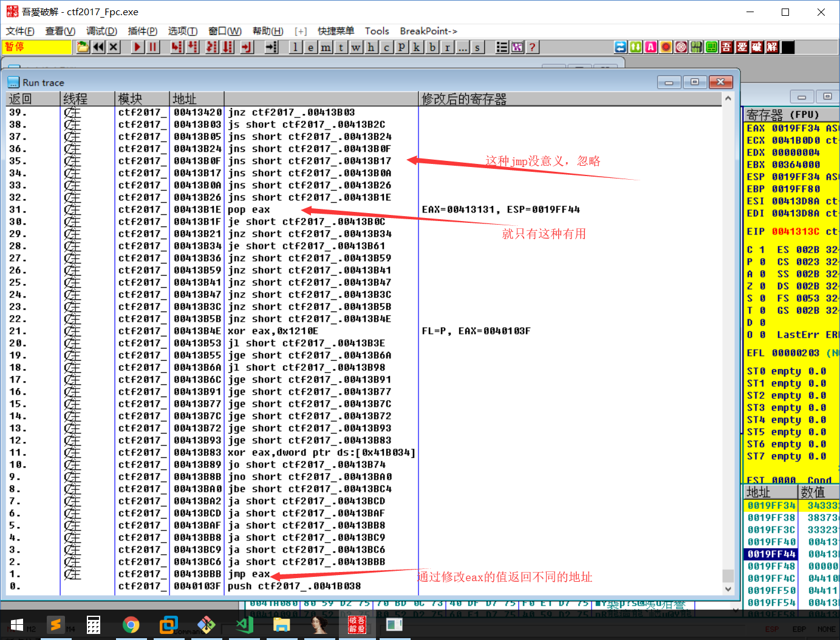Show the CPU 'c' window button

(386, 47)
